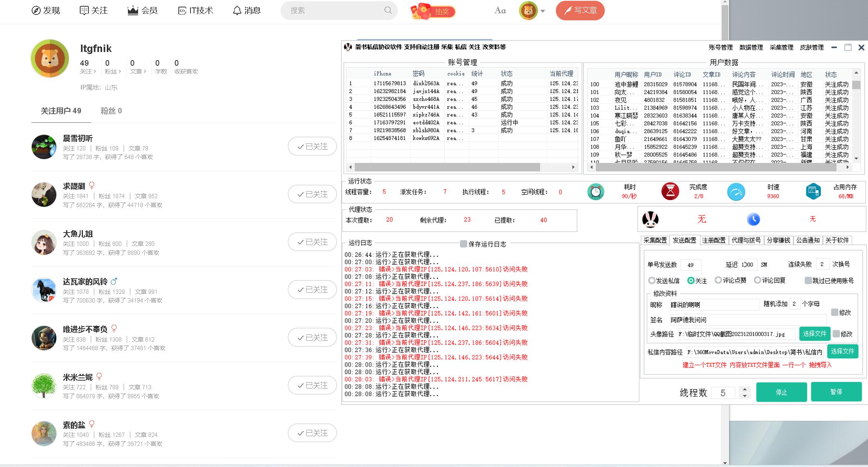Viewport: 868px width, 467px height.
Task: Click the Aa font settings icon
Action: point(500,11)
